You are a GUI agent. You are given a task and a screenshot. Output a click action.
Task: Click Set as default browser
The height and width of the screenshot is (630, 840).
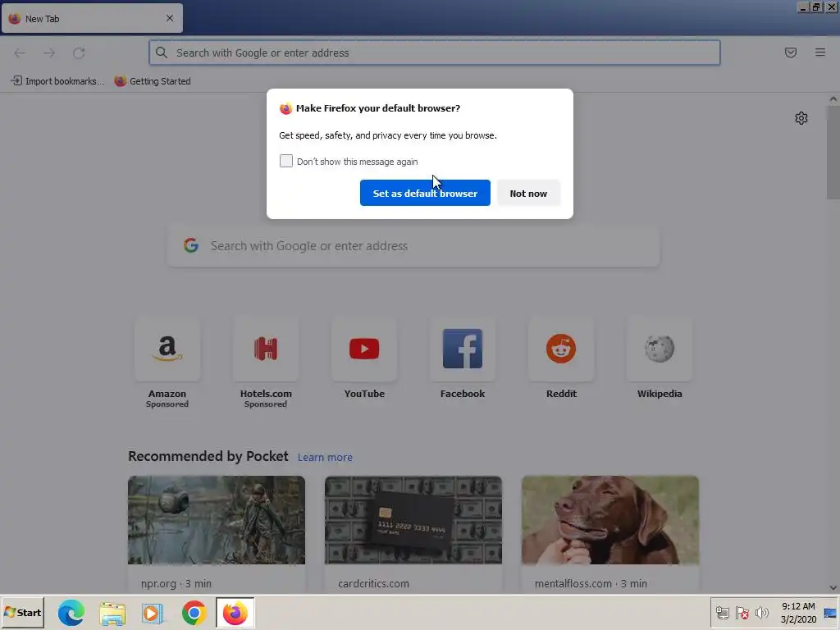coord(425,193)
